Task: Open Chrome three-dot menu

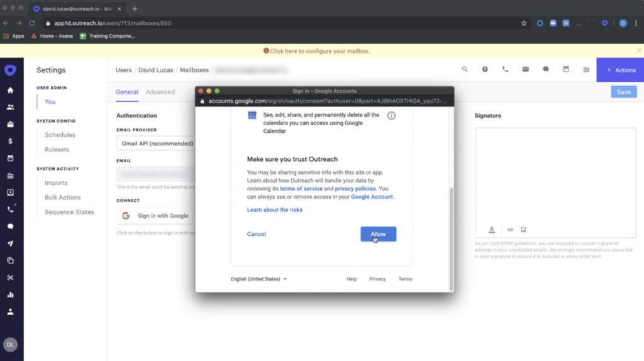Action: point(636,23)
